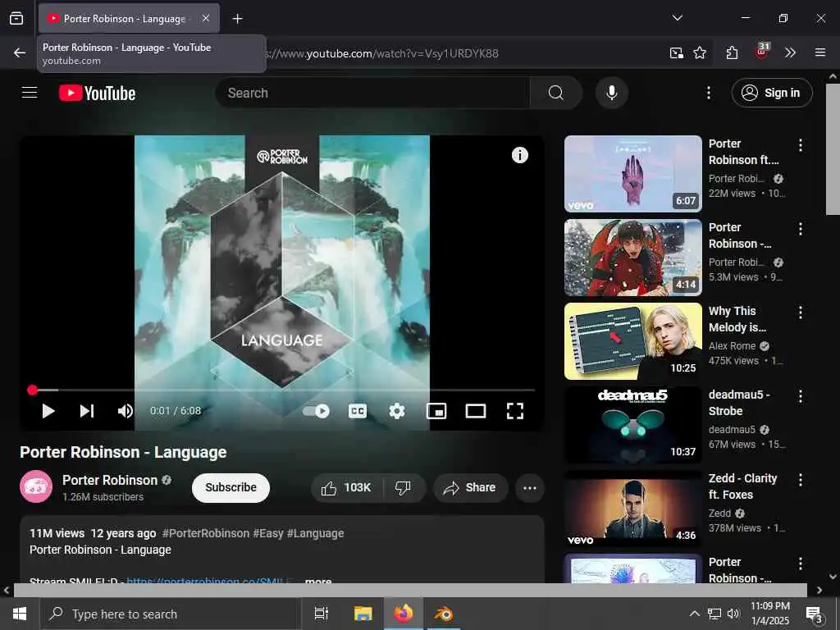Select the Porter Robinson - Language tab

(129, 18)
